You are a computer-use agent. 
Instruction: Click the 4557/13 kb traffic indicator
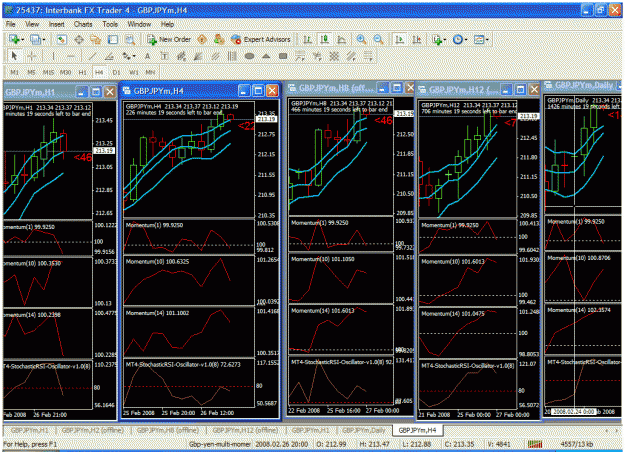click(576, 444)
